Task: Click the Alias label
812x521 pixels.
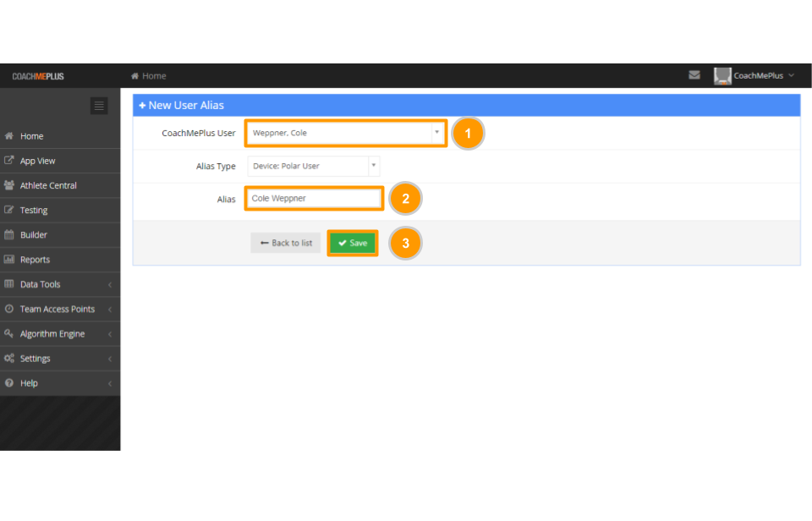Action: click(x=227, y=200)
